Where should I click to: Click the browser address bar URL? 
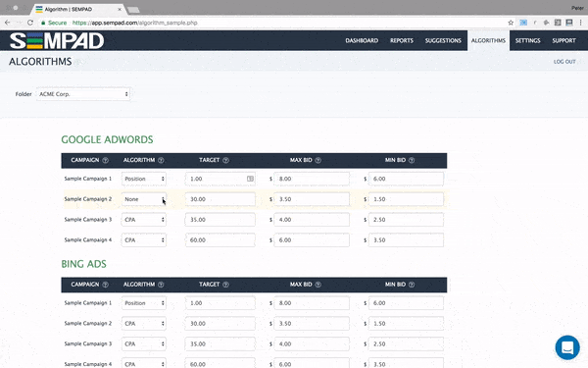point(135,23)
